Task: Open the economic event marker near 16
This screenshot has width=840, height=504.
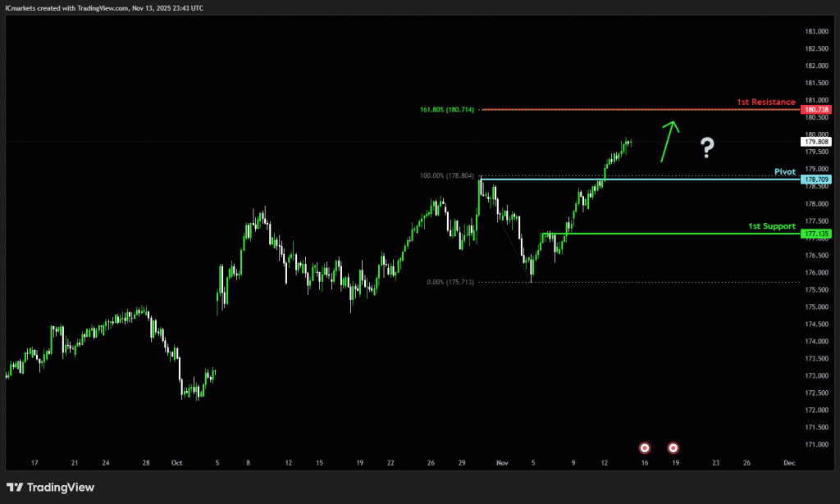Action: click(645, 447)
